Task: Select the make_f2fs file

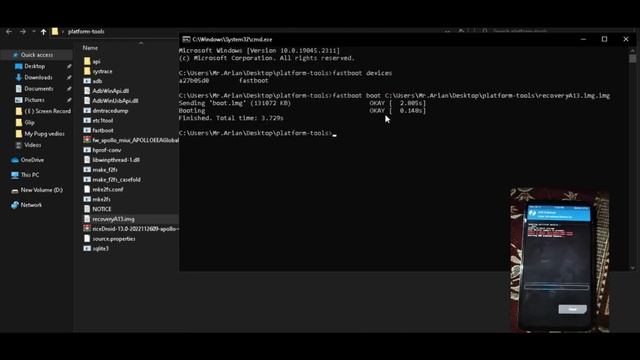Action: 105,170
